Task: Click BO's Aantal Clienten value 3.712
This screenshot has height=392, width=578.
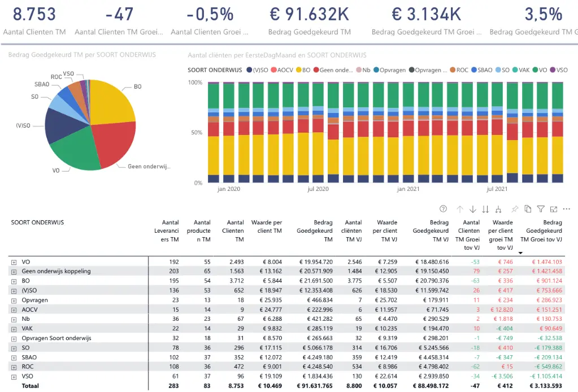Action: coord(236,281)
